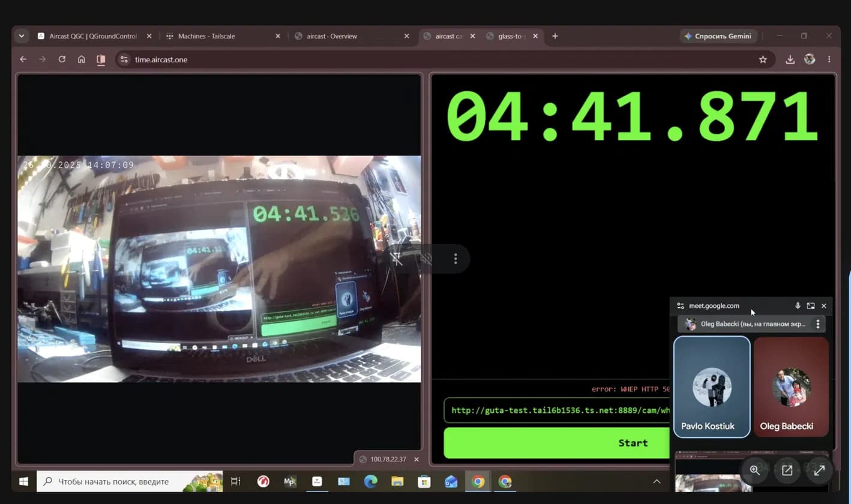851x504 pixels.
Task: Open the red circular taskbar app
Action: (263, 481)
